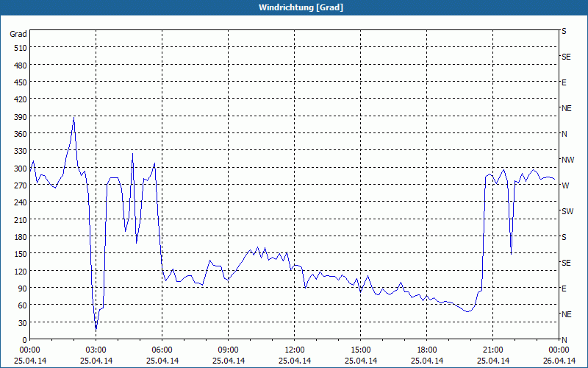Click the 480 value on the degree axis
This screenshot has width=588, height=368.
pos(21,66)
